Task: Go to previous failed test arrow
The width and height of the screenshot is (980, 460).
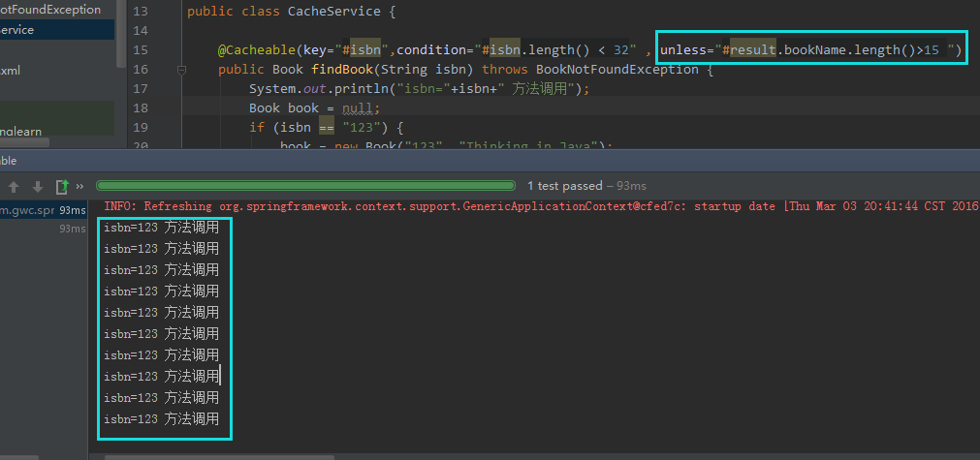Action: tap(14, 186)
